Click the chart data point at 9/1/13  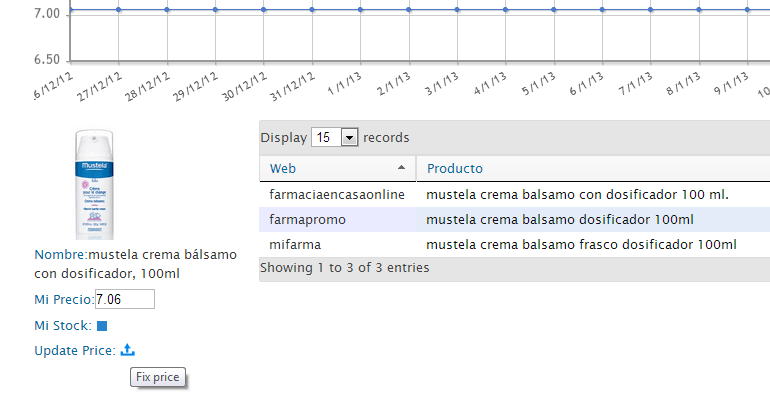[x=747, y=10]
